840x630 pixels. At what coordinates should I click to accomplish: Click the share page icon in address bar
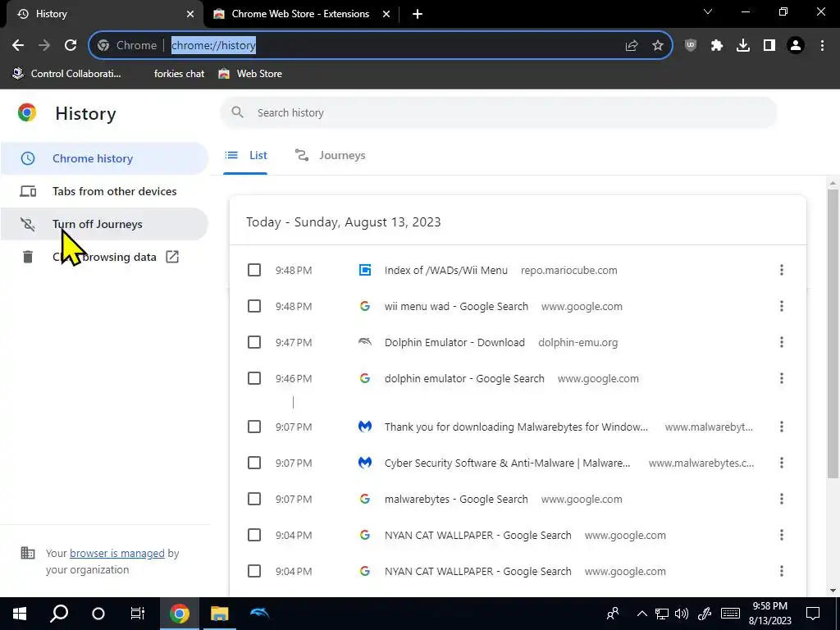tap(632, 46)
